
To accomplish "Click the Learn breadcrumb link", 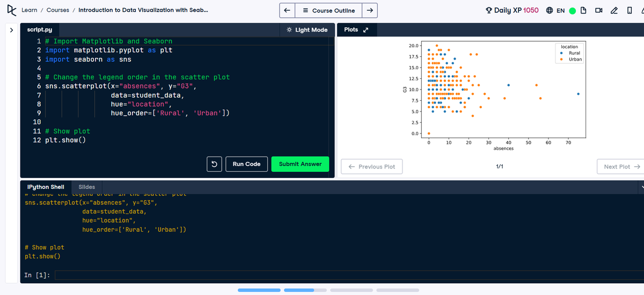I will (x=29, y=10).
